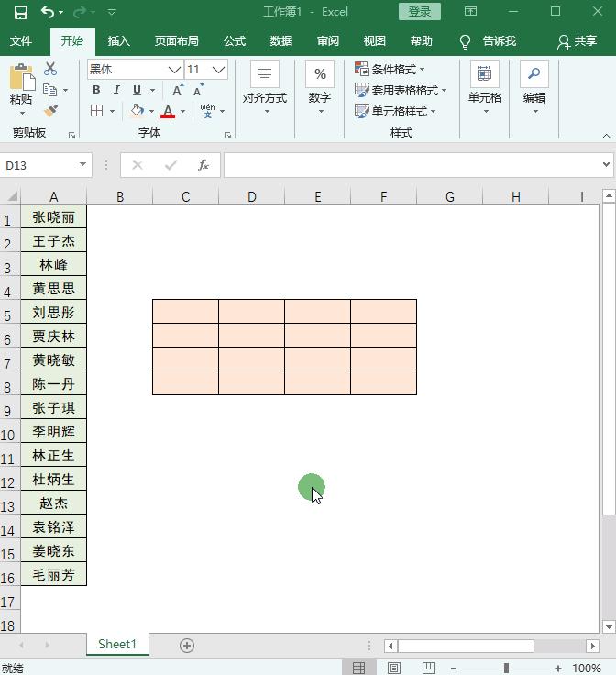Expand the formula bar arrow

tap(606, 164)
